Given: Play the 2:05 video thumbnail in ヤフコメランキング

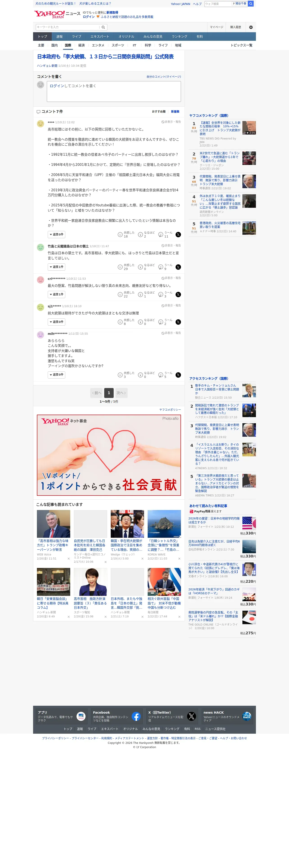Looking at the screenshot, I should 249,128.
